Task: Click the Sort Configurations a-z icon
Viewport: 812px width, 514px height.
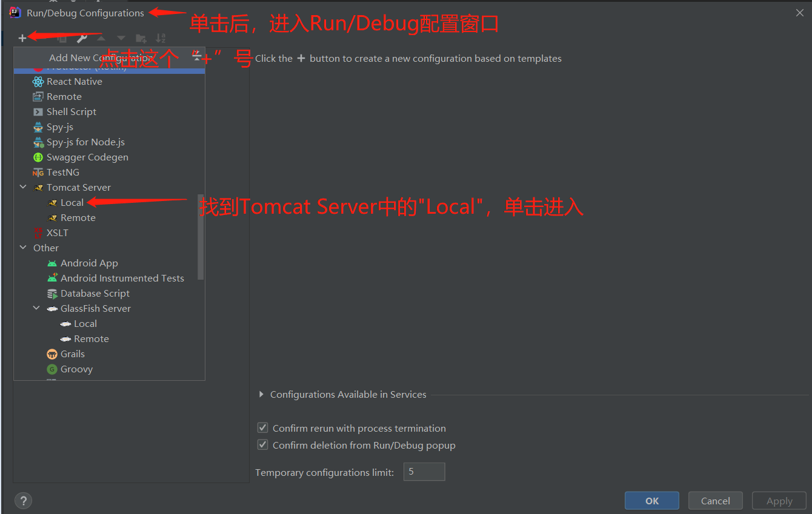Action: tap(161, 38)
